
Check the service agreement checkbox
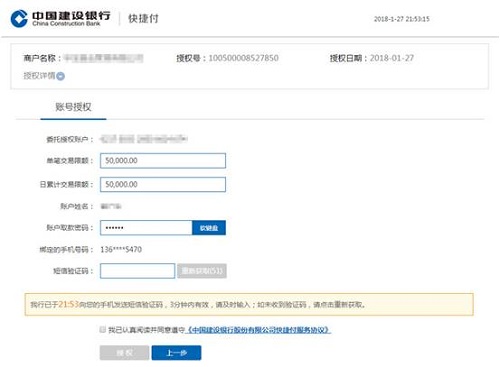pyautogui.click(x=103, y=330)
